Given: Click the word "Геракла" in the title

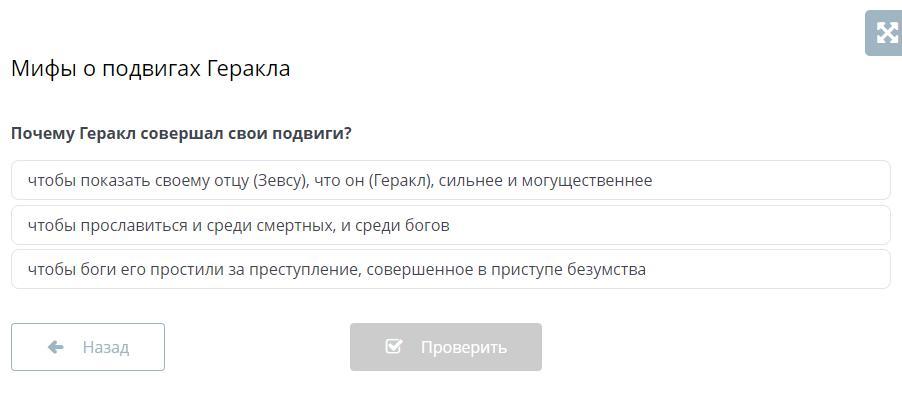Looking at the screenshot, I should [248, 69].
